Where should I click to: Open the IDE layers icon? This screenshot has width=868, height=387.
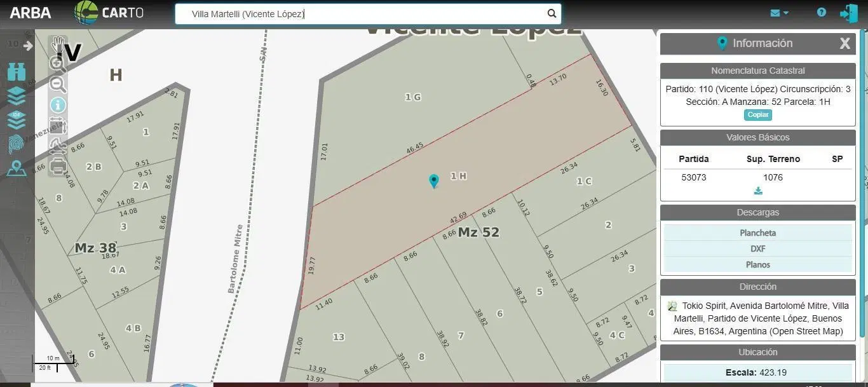coord(17,119)
